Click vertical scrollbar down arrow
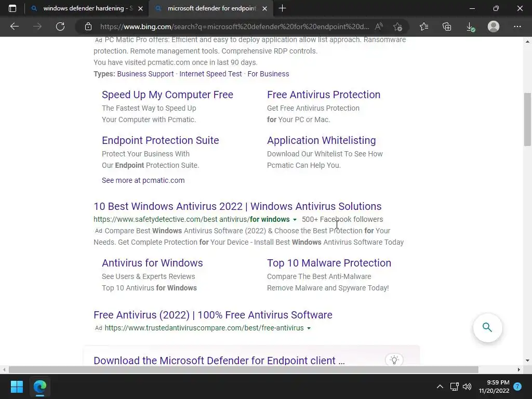This screenshot has height=399, width=532. point(528,361)
